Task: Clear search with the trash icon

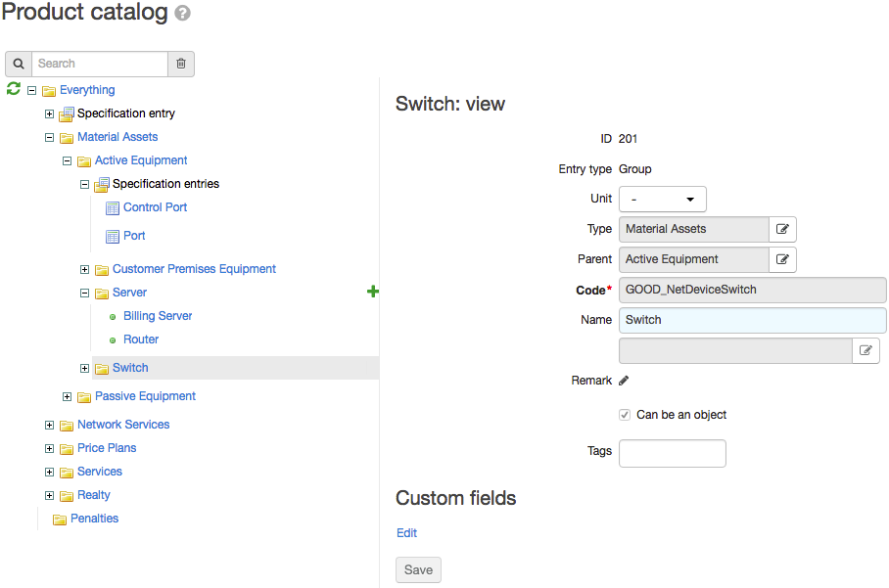Action: point(181,64)
